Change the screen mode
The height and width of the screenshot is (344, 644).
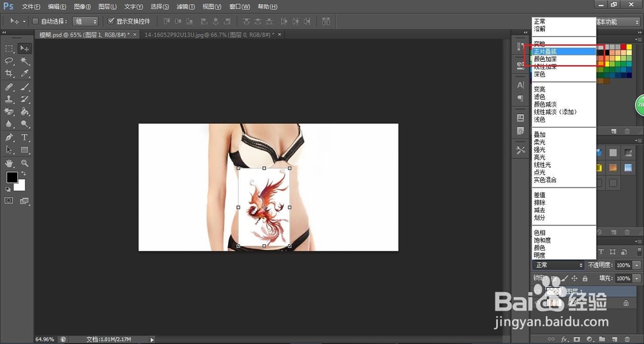tap(24, 200)
